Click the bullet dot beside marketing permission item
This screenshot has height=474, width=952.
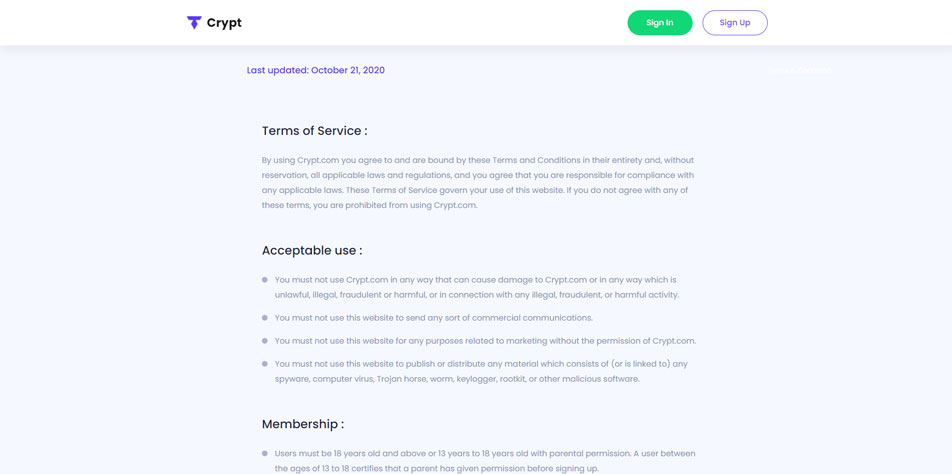click(x=265, y=341)
